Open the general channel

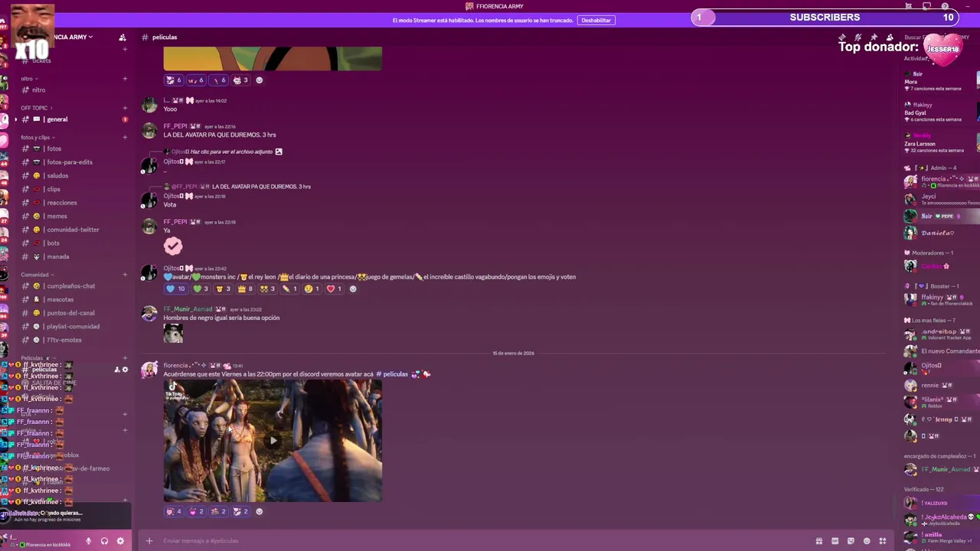[x=73, y=119]
